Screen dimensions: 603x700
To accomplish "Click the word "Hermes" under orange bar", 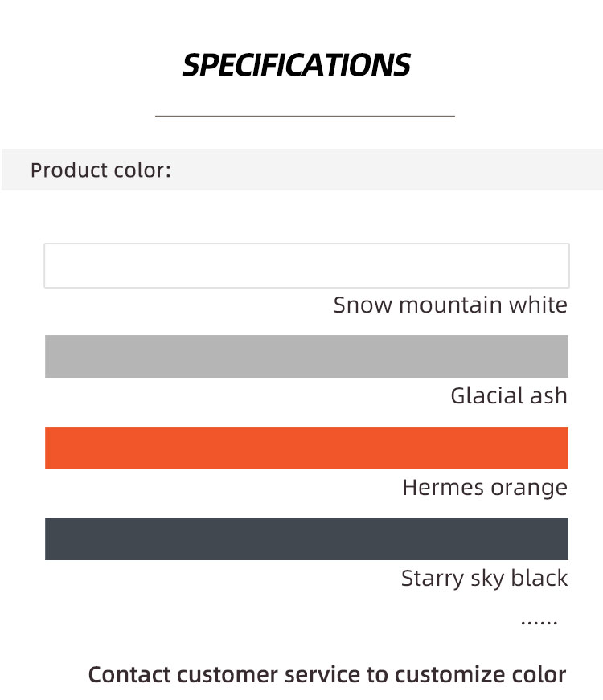I will point(443,487).
